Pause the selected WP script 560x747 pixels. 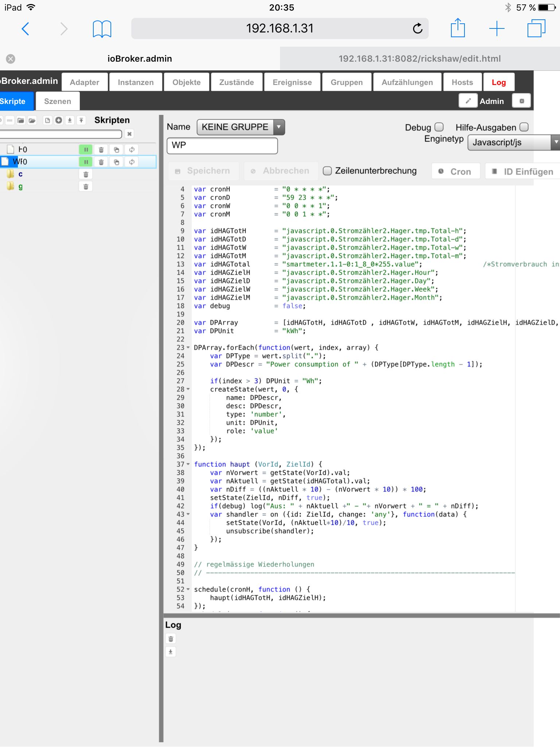[86, 162]
